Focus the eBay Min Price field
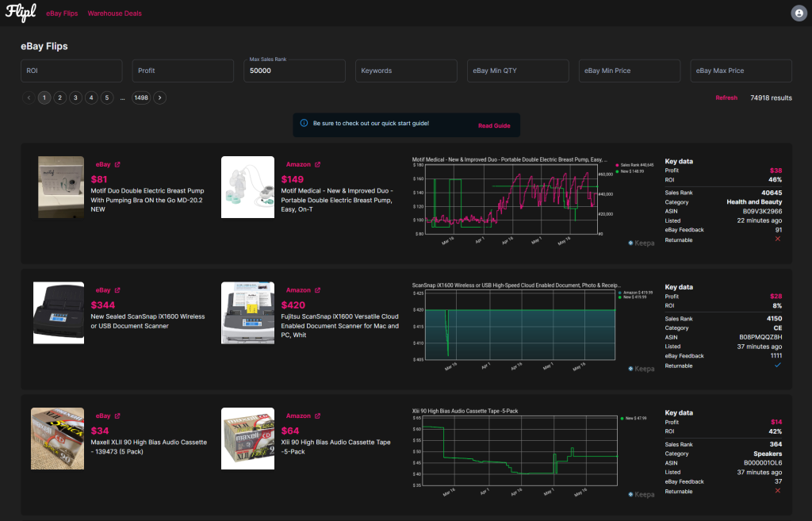The image size is (812, 521). click(629, 71)
